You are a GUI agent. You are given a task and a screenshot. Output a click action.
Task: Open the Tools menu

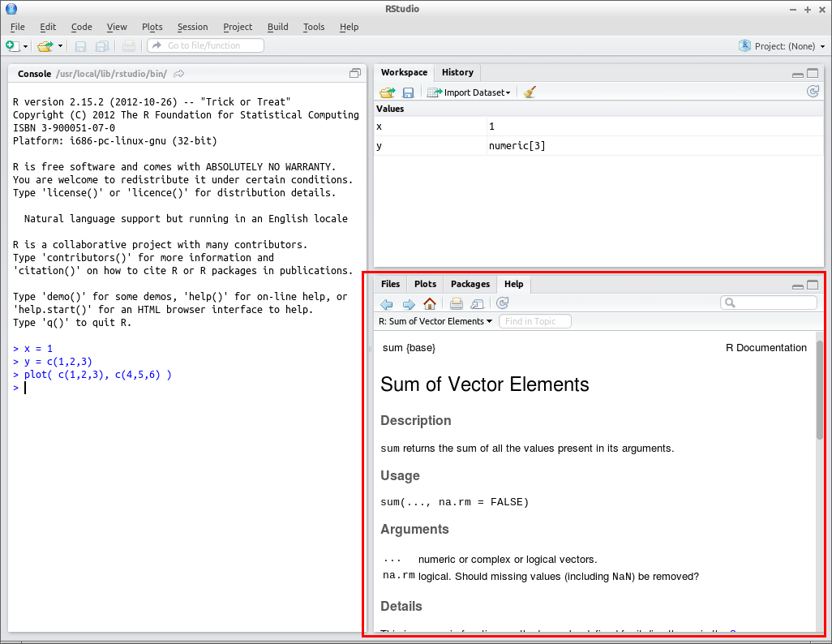click(x=314, y=27)
